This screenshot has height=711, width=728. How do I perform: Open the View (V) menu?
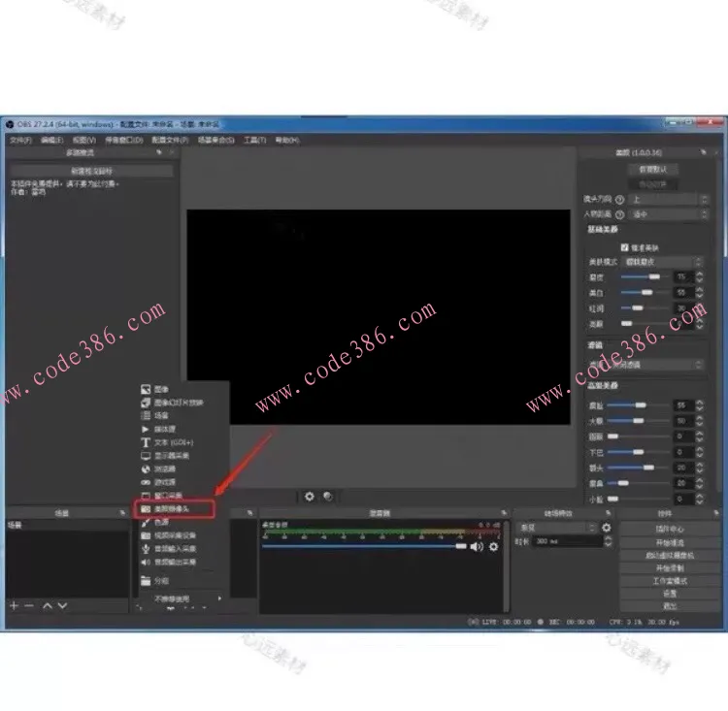84,140
